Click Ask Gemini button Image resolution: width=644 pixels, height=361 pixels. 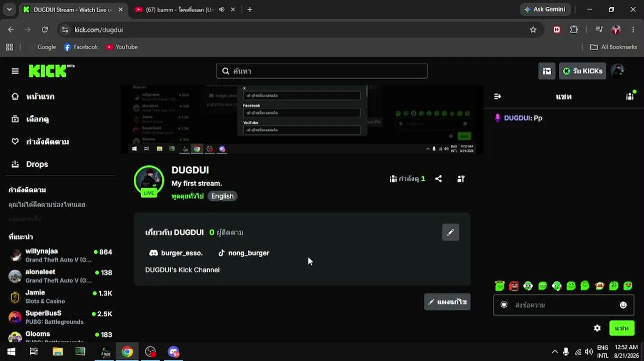pyautogui.click(x=545, y=10)
